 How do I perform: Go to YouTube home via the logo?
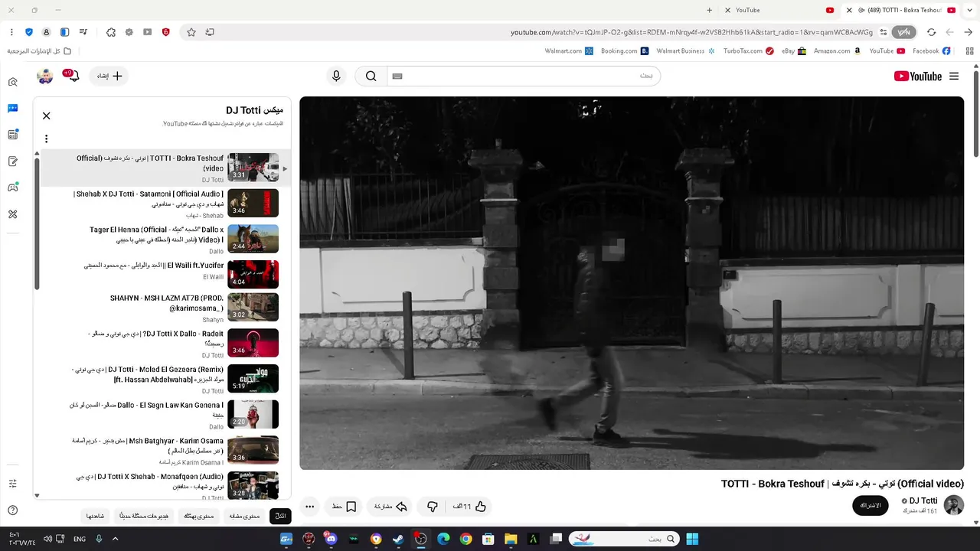click(x=918, y=77)
